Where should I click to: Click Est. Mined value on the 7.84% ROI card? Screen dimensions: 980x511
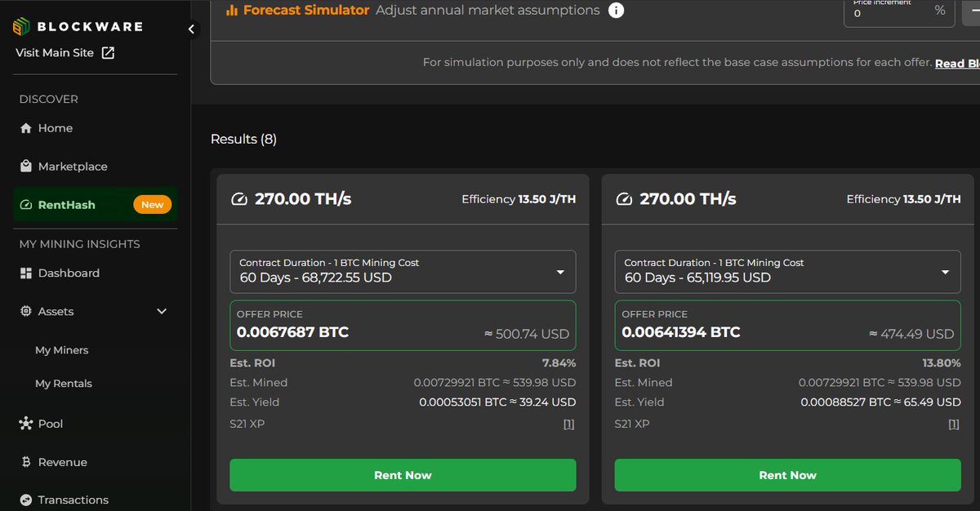(495, 383)
